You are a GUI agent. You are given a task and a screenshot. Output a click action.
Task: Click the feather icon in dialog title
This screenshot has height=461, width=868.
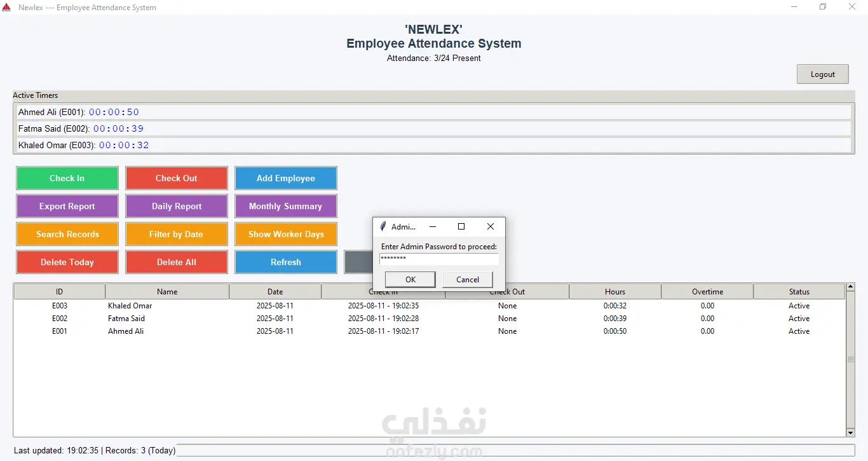(383, 226)
